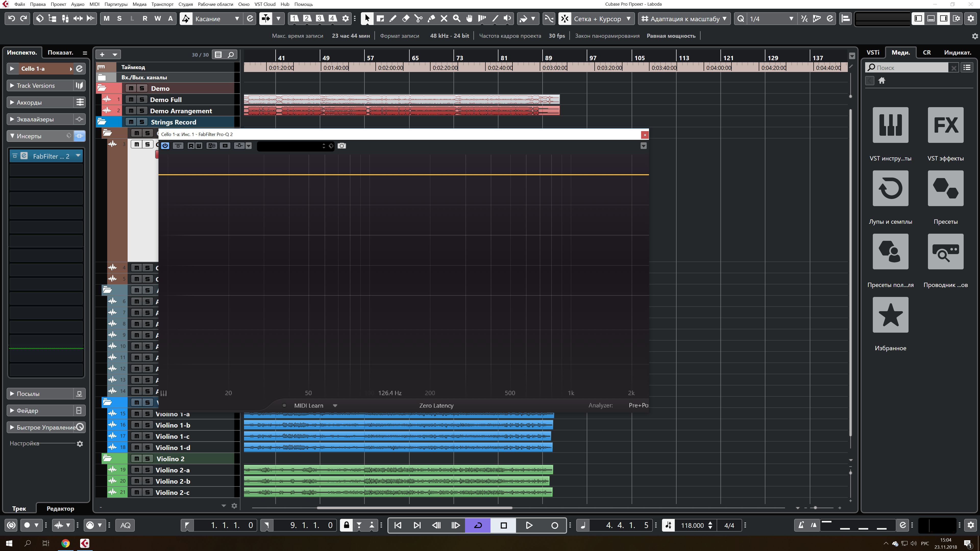The width and height of the screenshot is (980, 551).
Task: Select the Glue tool
Action: click(x=431, y=18)
